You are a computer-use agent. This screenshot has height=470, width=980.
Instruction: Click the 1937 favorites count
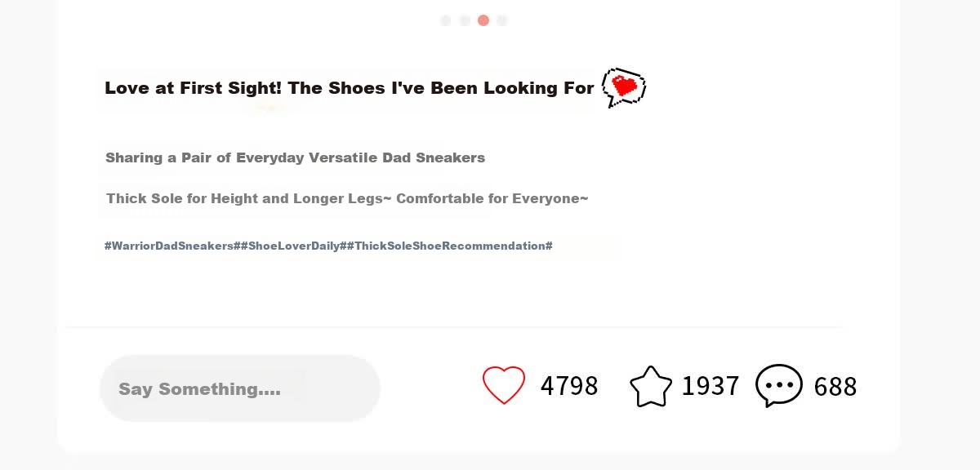point(710,386)
